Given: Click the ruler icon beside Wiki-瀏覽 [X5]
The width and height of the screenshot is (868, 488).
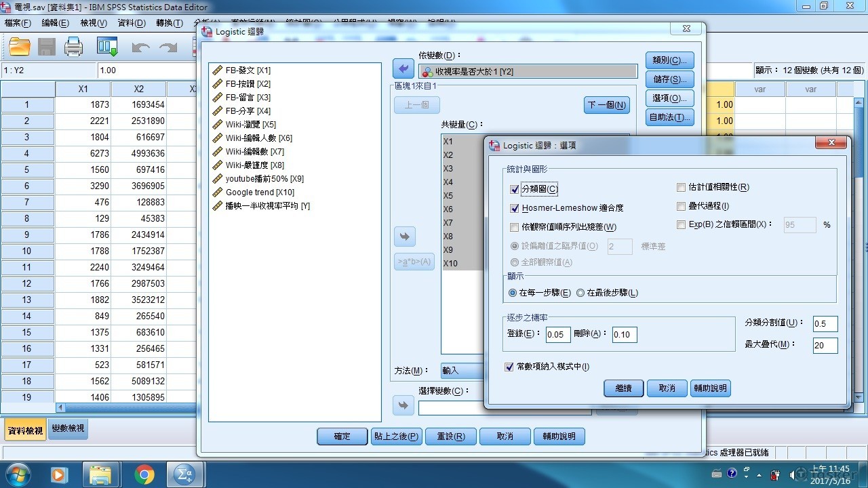Looking at the screenshot, I should click(x=218, y=124).
